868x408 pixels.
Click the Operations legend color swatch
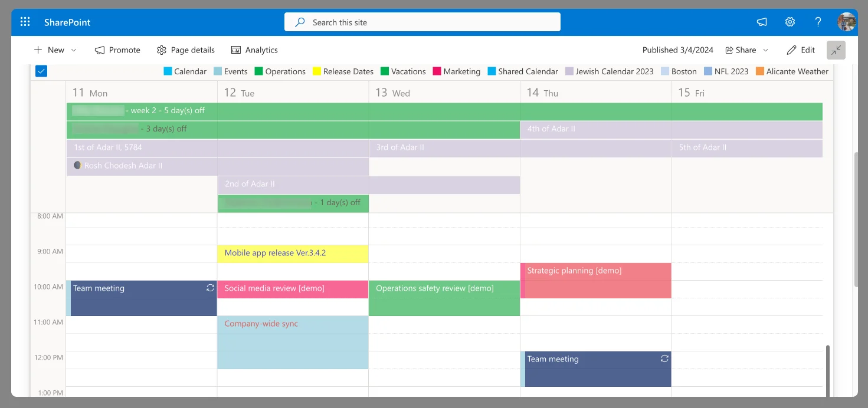point(258,71)
